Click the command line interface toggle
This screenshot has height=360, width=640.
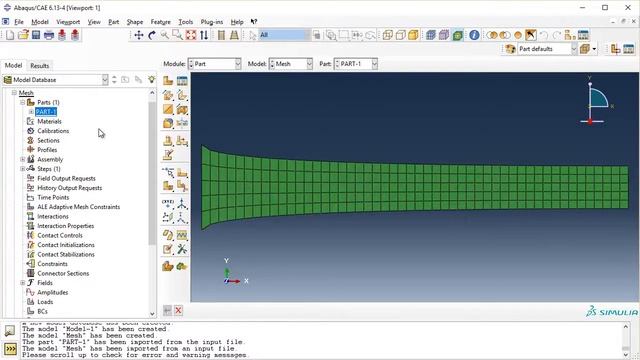(10, 349)
